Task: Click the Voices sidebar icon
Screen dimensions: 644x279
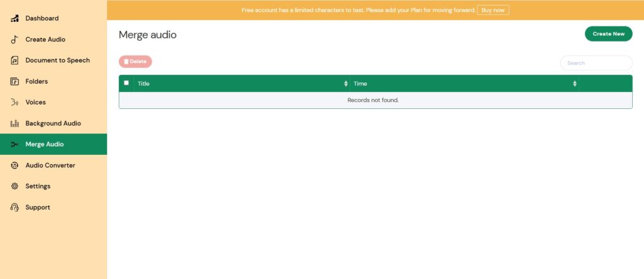Action: (14, 102)
